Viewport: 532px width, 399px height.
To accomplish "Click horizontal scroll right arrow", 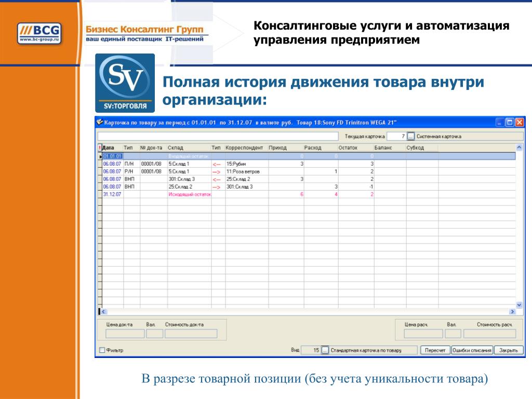I will [512, 312].
